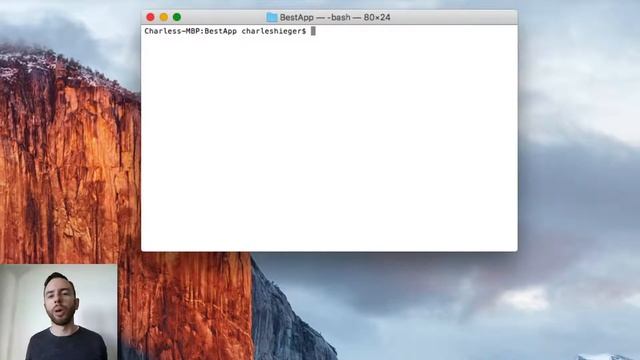
Task: Click the Terminal cursor block after the prompt
Action: point(313,31)
